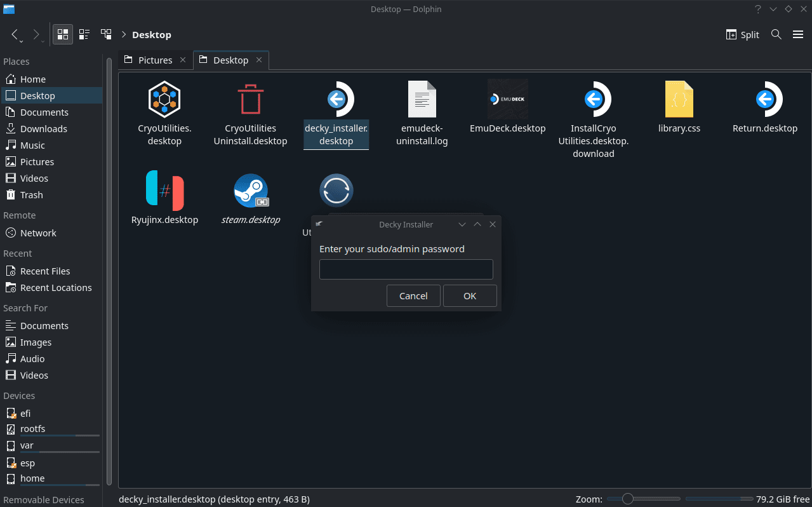This screenshot has height=507, width=812.
Task: Open the var device
Action: [51, 446]
